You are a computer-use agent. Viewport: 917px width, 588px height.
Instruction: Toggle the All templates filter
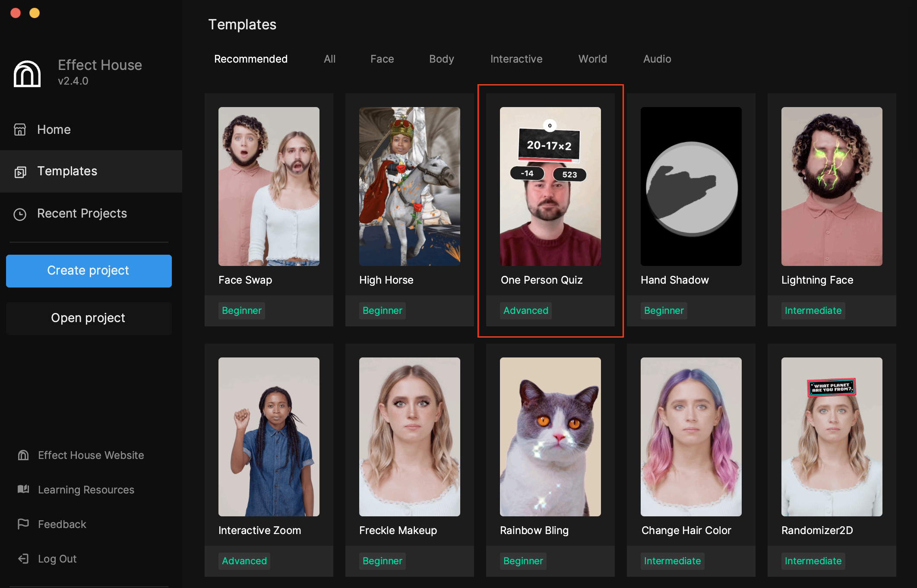[x=329, y=58]
